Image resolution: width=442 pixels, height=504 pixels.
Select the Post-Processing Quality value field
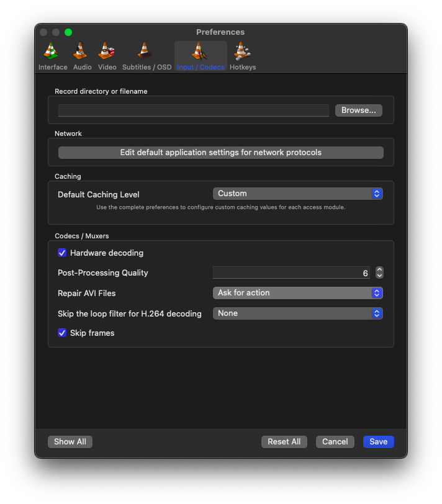pyautogui.click(x=292, y=272)
